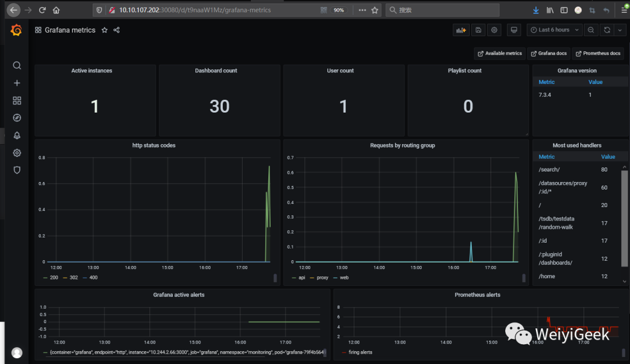This screenshot has height=364, width=630.
Task: Sort Grafana version table by Value
Action: [x=596, y=82]
